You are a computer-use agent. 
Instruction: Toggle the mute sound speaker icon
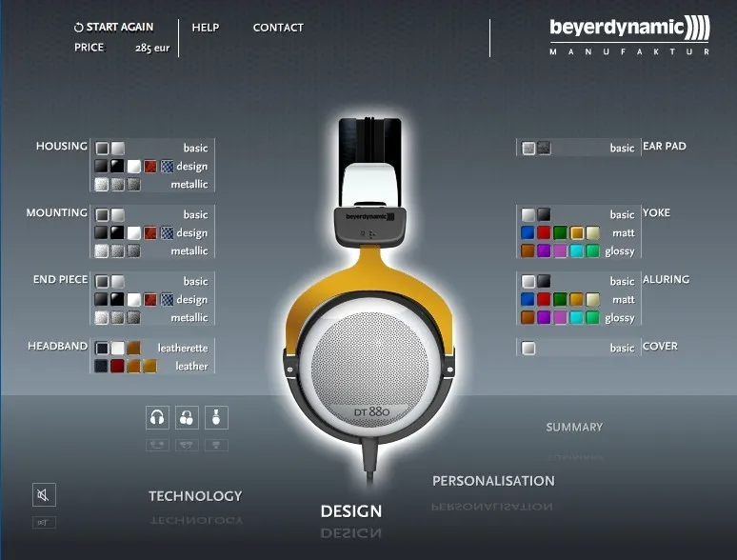tap(44, 494)
